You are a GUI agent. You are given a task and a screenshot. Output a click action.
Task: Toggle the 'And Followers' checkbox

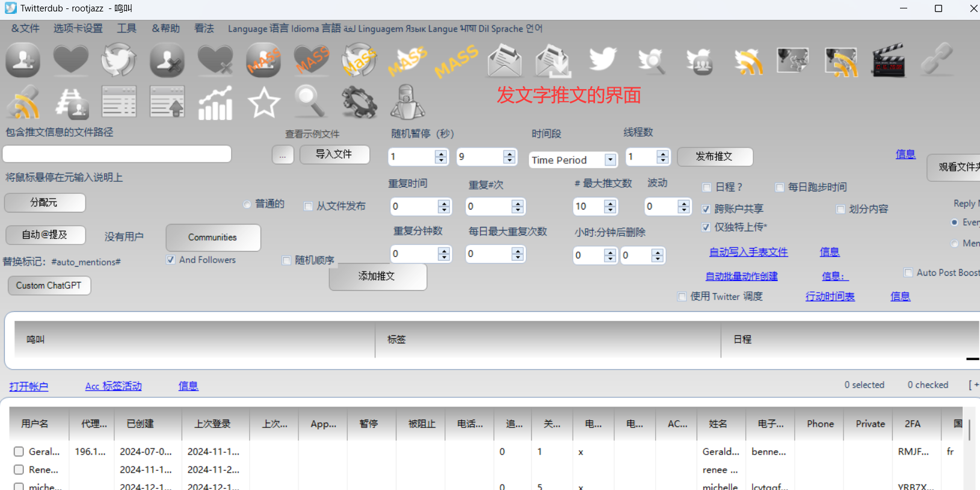[x=171, y=259]
